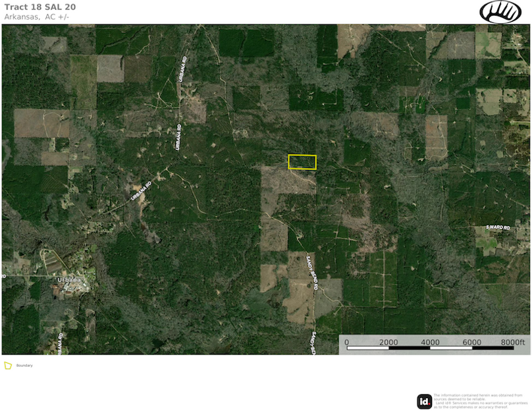Click the diagonal Urbana Rd label
Image resolution: width=532 pixels, height=411 pixels.
pyautogui.click(x=140, y=190)
